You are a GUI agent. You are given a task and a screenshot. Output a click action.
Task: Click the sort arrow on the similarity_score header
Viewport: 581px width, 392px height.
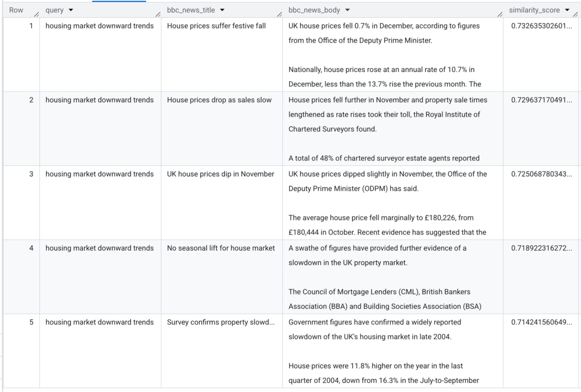click(567, 10)
